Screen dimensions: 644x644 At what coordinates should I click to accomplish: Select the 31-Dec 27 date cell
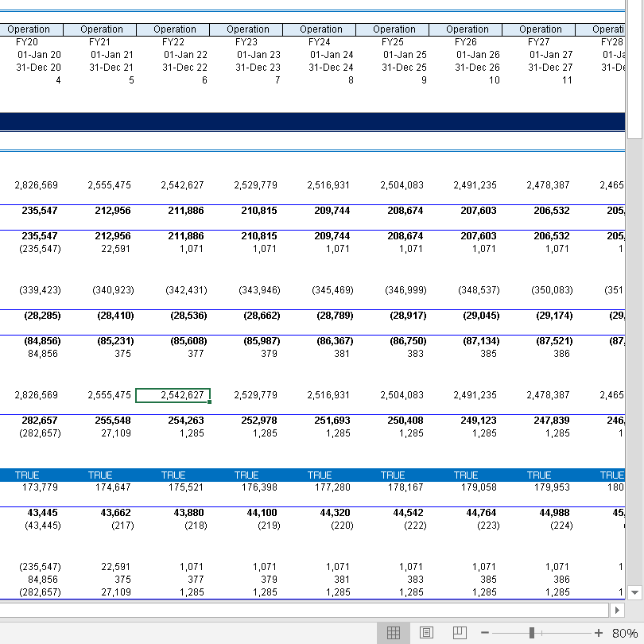pos(550,68)
